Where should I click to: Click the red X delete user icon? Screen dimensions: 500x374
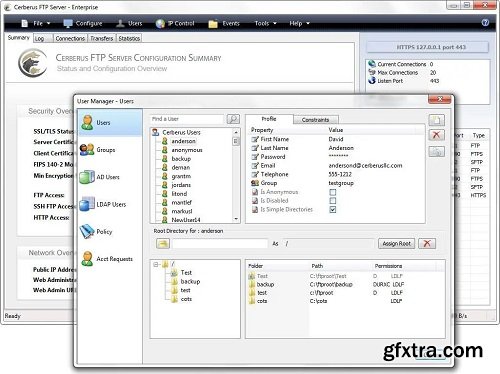tap(437, 135)
